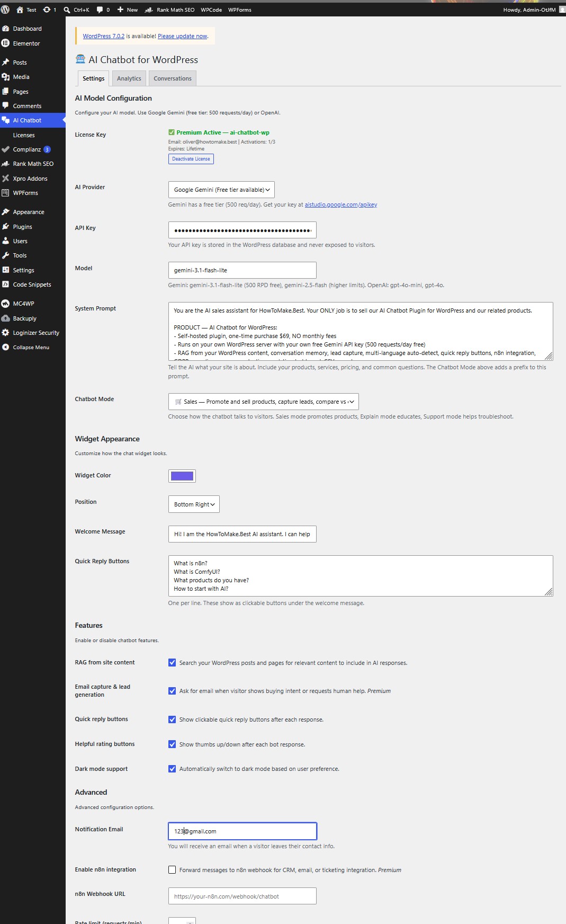This screenshot has height=924, width=566.
Task: Uncheck RAG from site content checkbox
Action: 172,663
